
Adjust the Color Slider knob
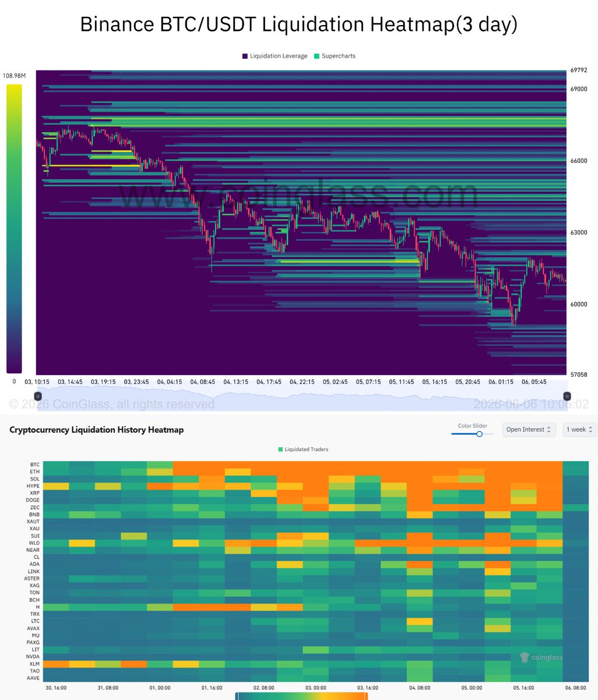tap(480, 434)
